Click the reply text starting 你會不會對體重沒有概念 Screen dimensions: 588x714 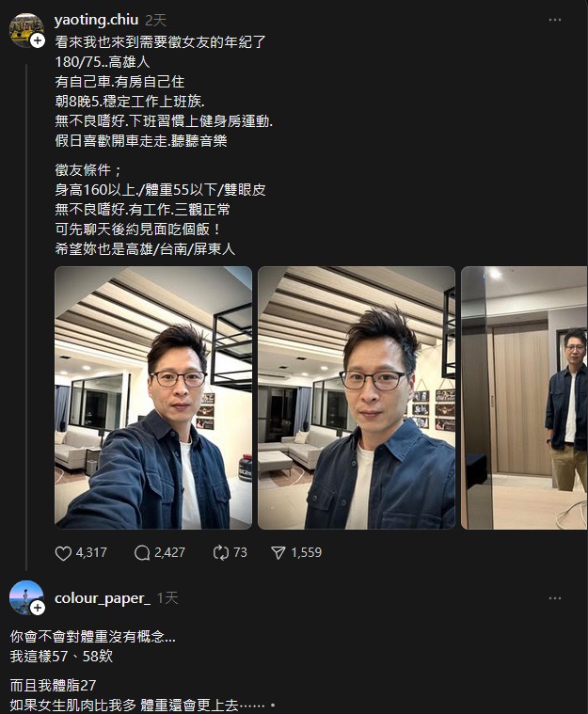point(92,637)
